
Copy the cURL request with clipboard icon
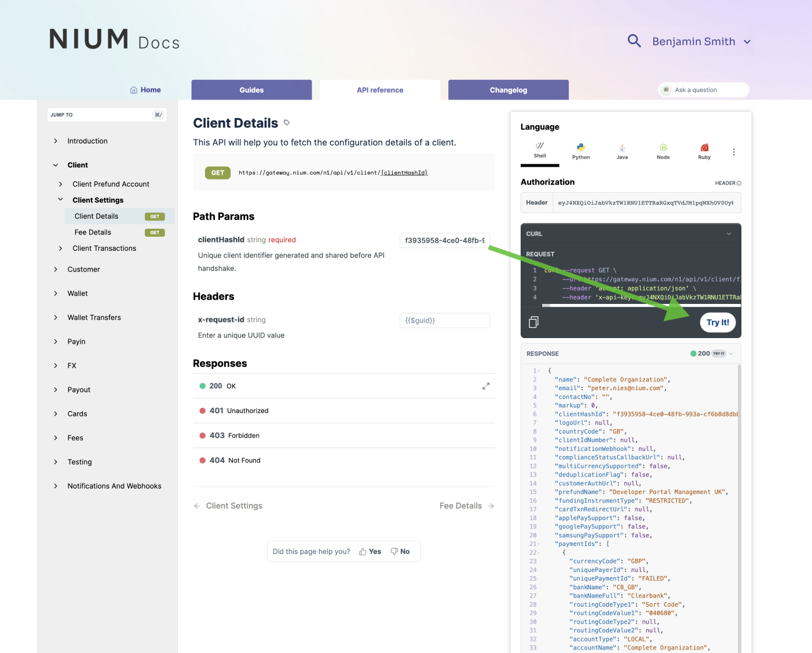(x=534, y=322)
